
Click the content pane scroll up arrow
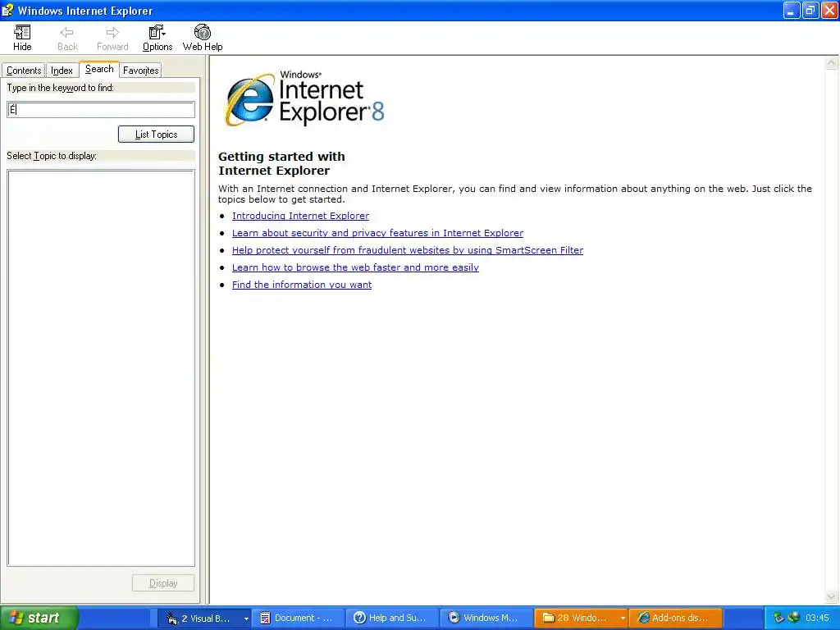[x=832, y=63]
